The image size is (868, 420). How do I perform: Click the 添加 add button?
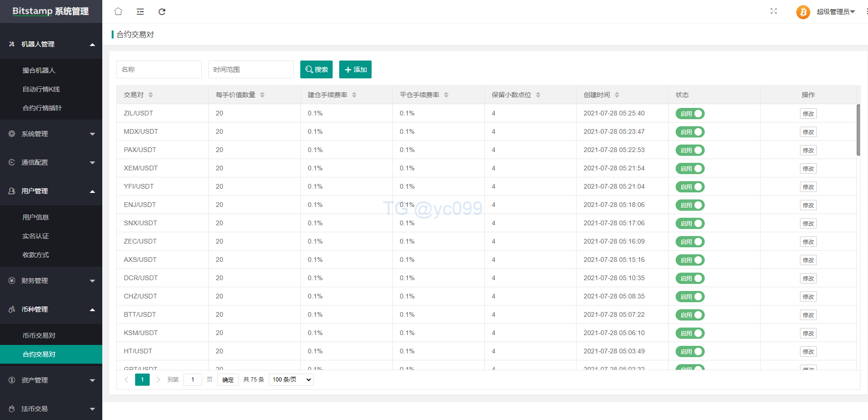tap(355, 69)
